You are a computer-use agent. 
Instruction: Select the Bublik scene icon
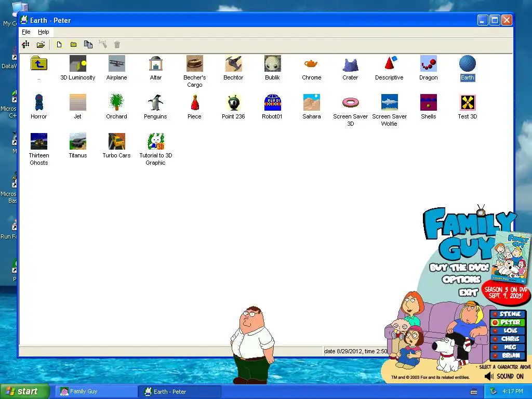272,64
